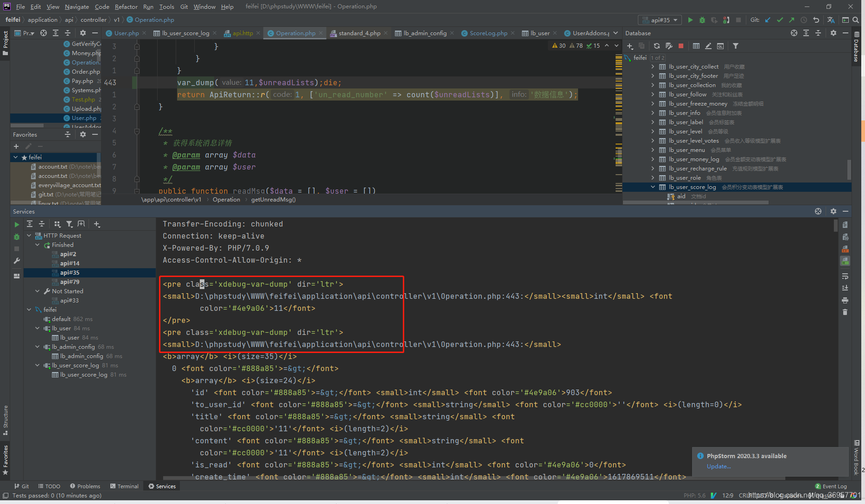
Task: Print the response with printer icon
Action: (845, 300)
